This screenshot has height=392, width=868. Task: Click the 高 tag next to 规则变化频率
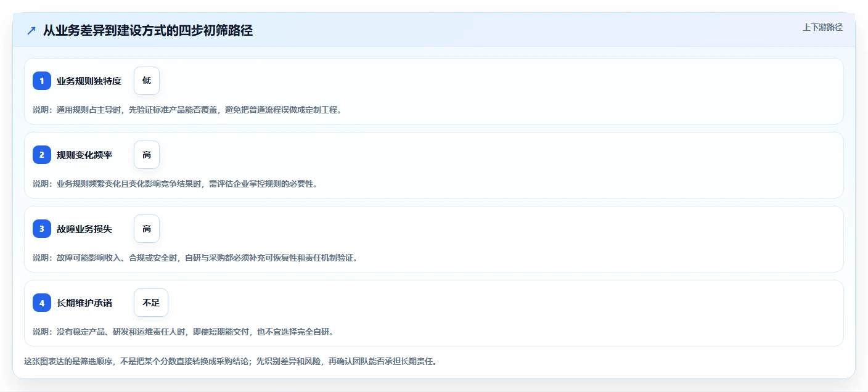(x=147, y=155)
